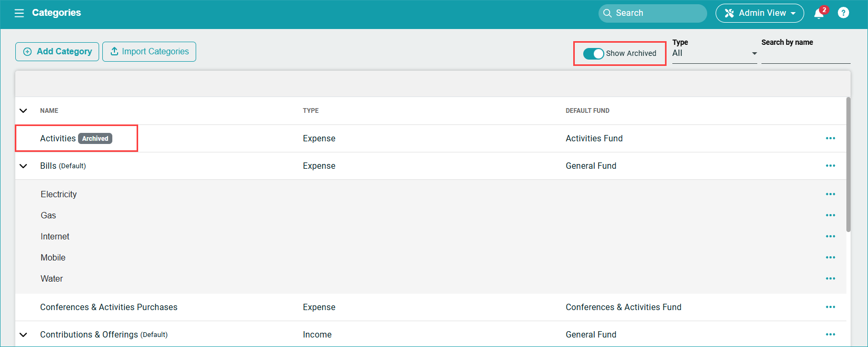Image resolution: width=868 pixels, height=347 pixels.
Task: Collapse the Bills category
Action: point(23,166)
